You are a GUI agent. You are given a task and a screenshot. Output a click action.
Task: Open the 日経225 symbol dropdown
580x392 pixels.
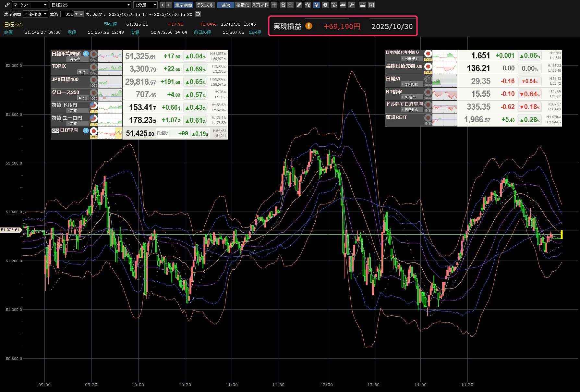91,5
